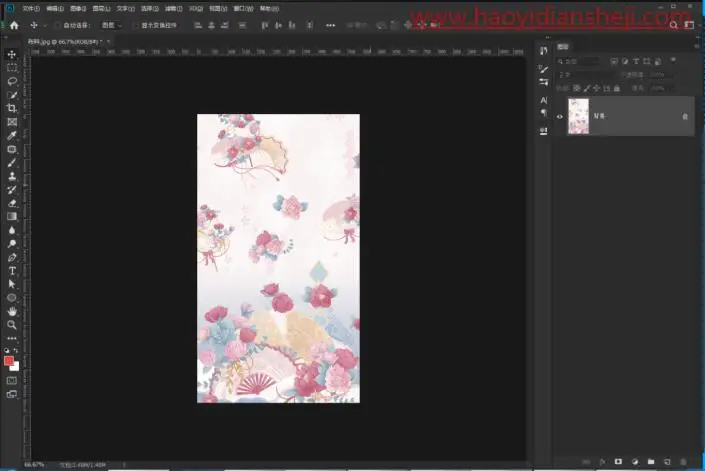Select the Ellipse shape tool
This screenshot has width=705, height=471.
pos(12,298)
